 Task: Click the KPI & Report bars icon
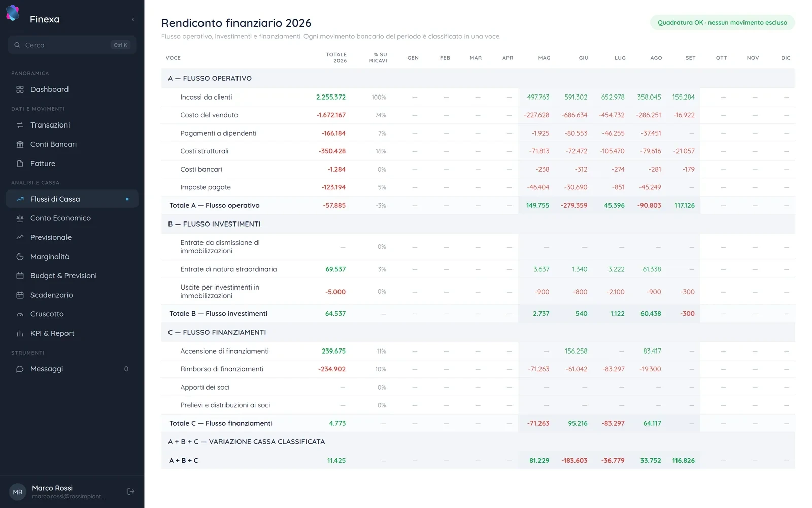20,333
